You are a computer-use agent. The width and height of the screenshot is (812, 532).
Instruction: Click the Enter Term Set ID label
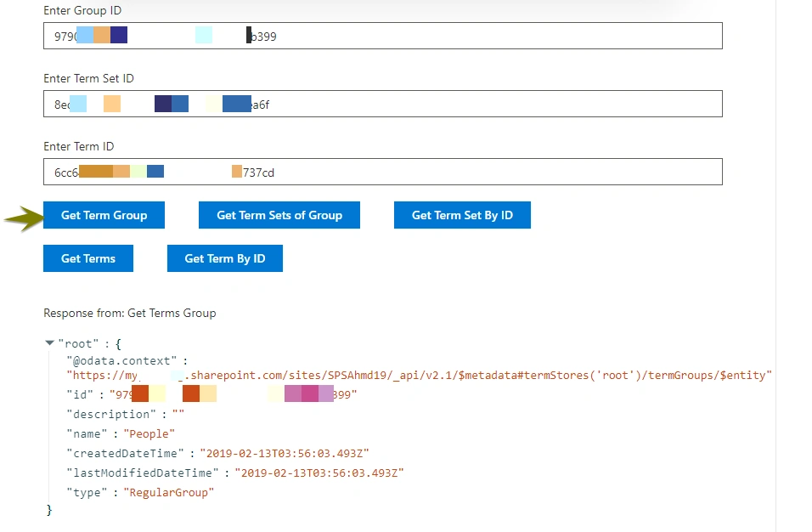point(88,78)
